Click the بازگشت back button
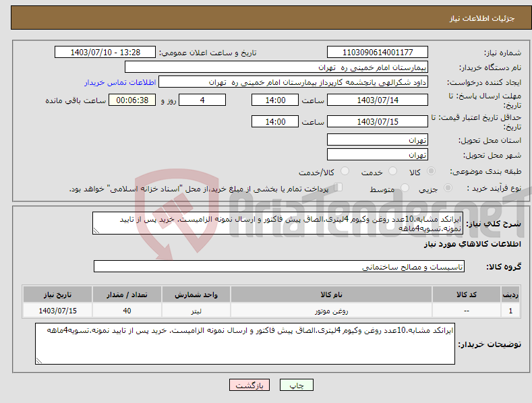 [x=249, y=385]
